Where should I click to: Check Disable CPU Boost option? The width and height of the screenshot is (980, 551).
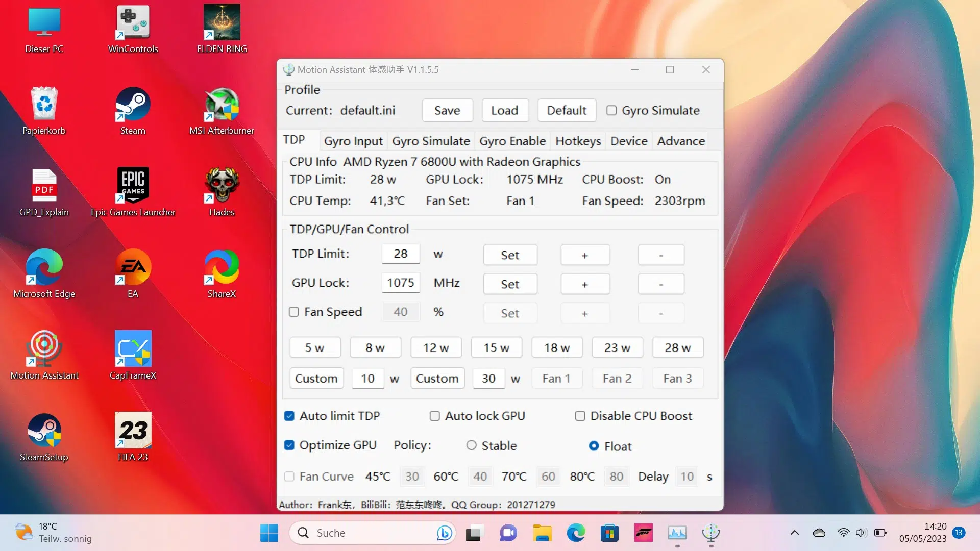580,416
